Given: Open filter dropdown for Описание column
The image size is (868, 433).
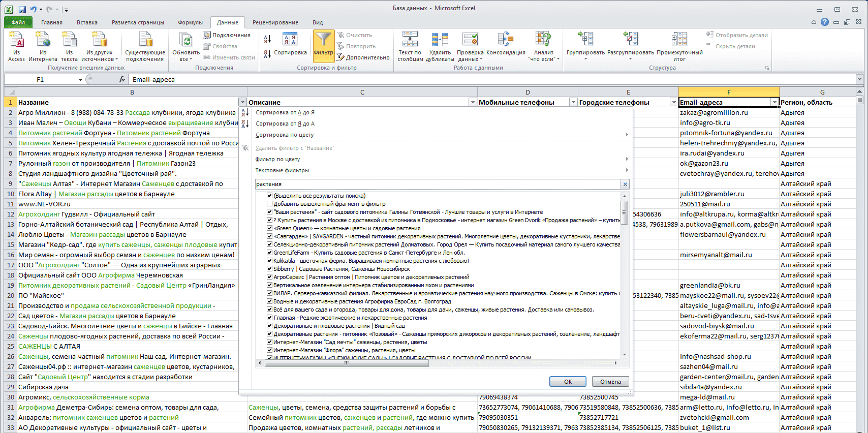Looking at the screenshot, I should coord(473,102).
